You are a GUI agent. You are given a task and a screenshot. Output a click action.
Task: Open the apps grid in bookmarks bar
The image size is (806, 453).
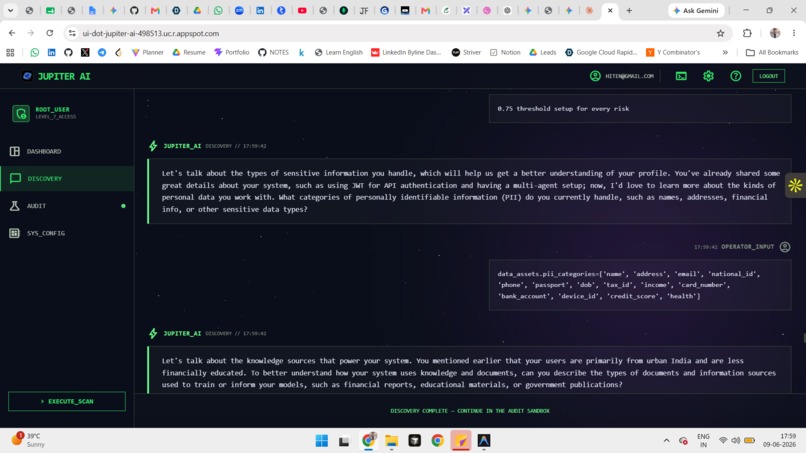[x=10, y=52]
